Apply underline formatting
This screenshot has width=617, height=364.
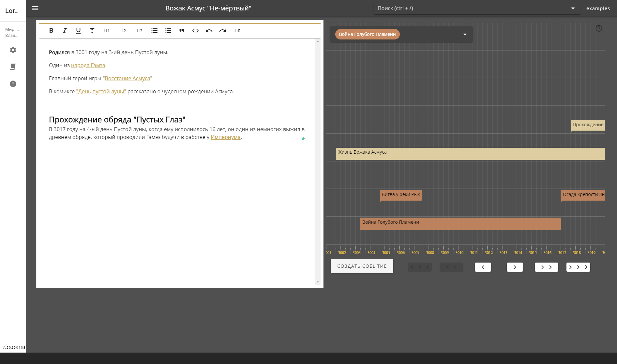(x=78, y=31)
